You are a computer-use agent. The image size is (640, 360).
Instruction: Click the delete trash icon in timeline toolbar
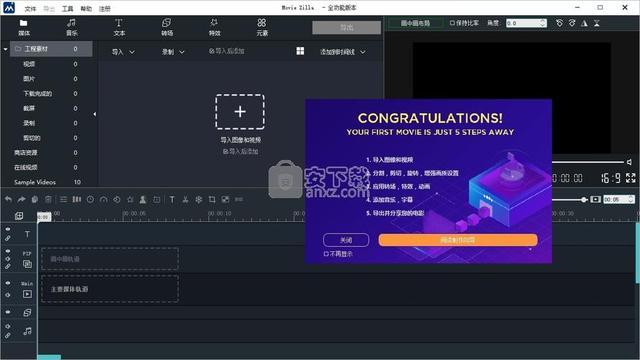[48, 199]
